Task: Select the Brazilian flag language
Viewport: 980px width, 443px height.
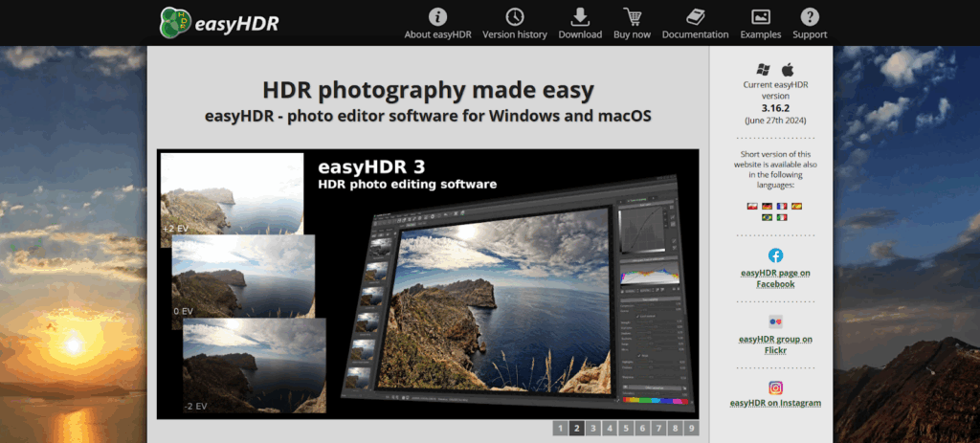Action: [767, 218]
